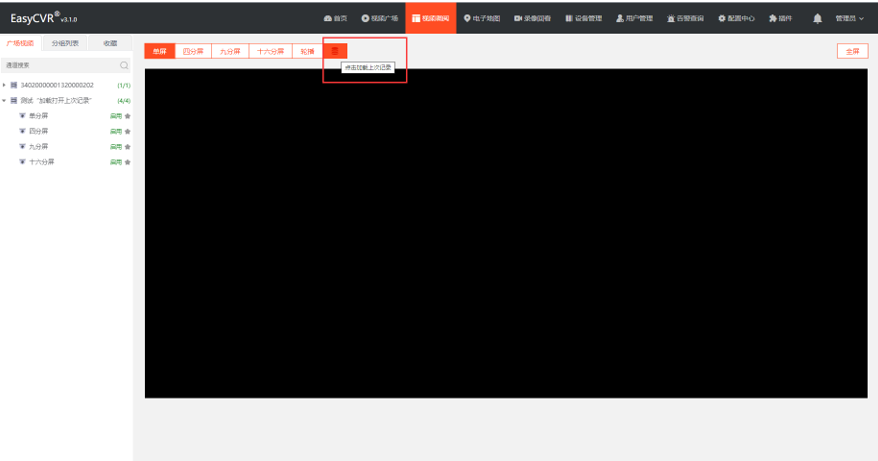Open the 管理员 account dropdown
Viewport: 878px width, 461px height.
click(x=849, y=18)
